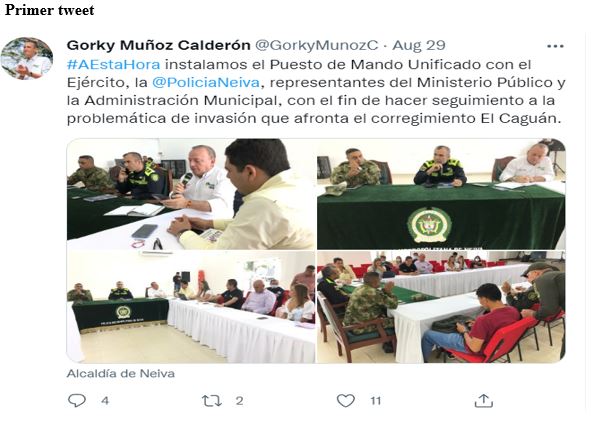This screenshot has height=425, width=599.
Task: Open the three-dot more options menu
Action: tap(555, 46)
